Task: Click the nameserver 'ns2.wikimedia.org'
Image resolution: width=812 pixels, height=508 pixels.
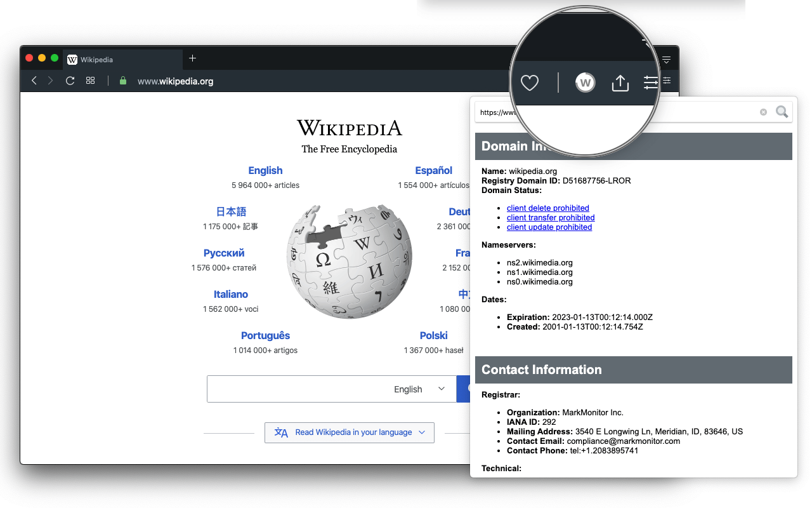Action: [540, 262]
